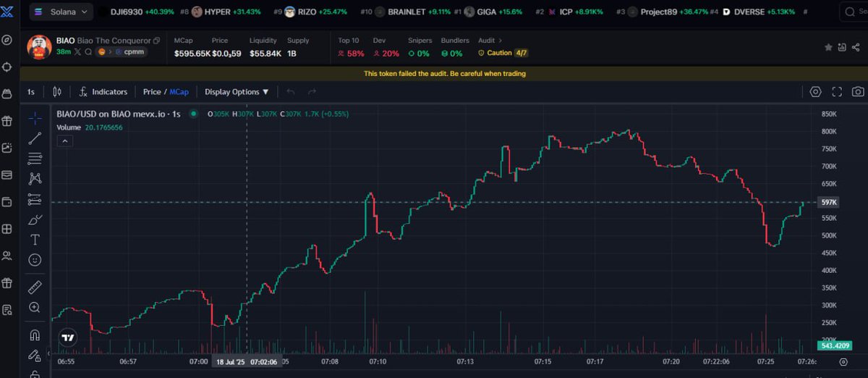The height and width of the screenshot is (378, 868).
Task: Switch chart to MCap view
Action: (179, 92)
